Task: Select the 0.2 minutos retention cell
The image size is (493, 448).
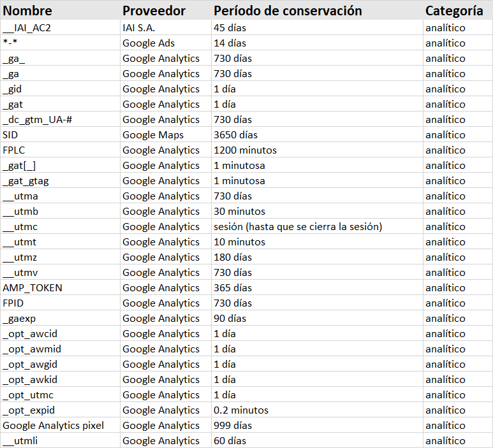Action: [x=241, y=410]
